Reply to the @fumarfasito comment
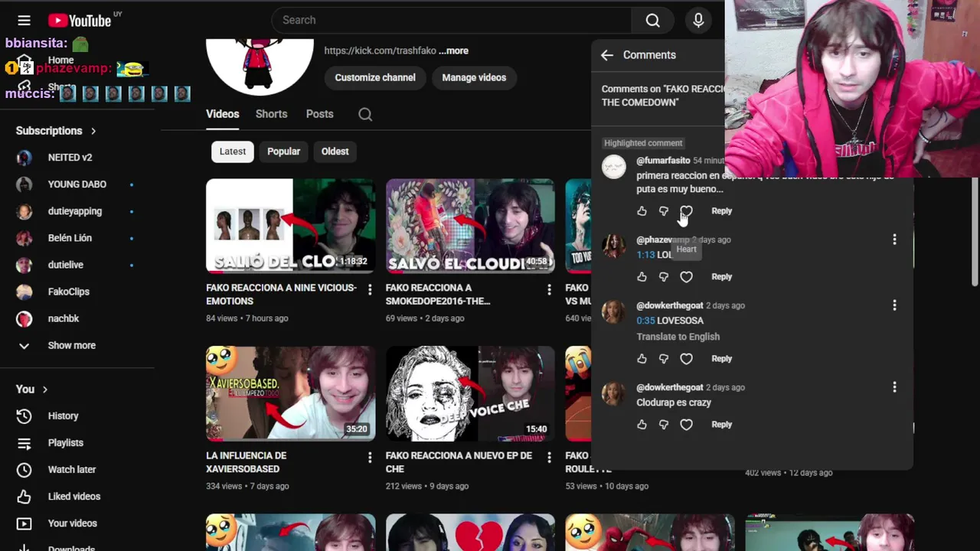The width and height of the screenshot is (980, 551). [721, 211]
